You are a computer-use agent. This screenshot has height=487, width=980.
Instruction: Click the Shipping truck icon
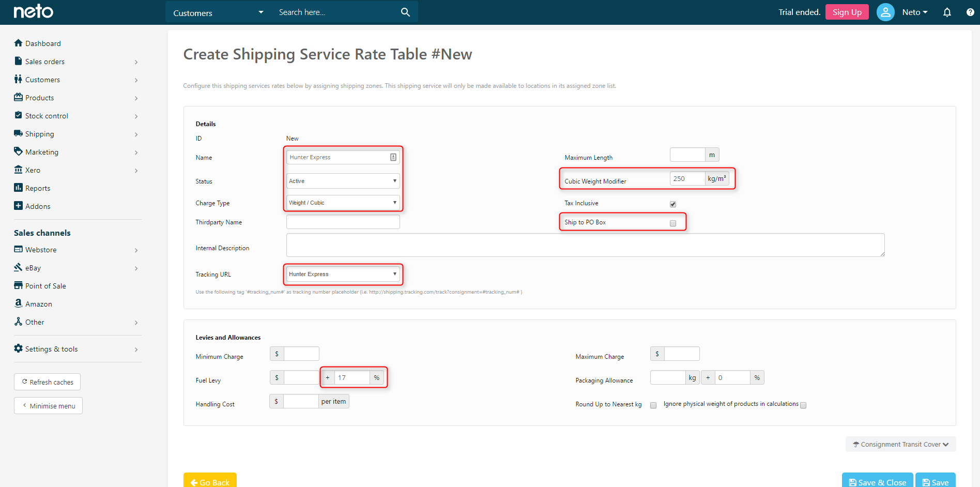(x=19, y=133)
